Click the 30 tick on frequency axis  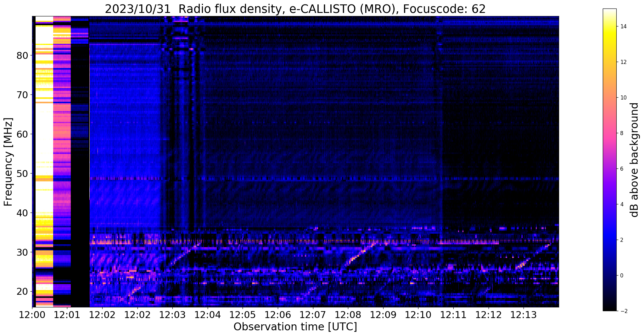22,253
